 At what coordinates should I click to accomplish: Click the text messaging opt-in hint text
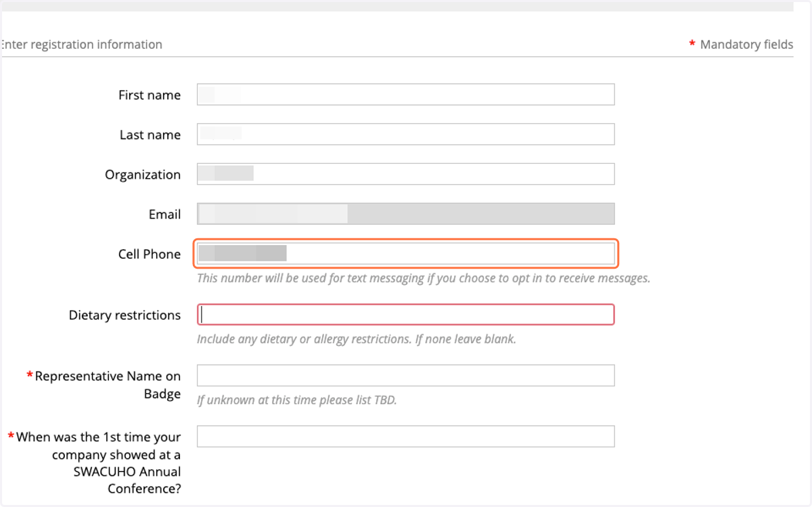tap(424, 278)
